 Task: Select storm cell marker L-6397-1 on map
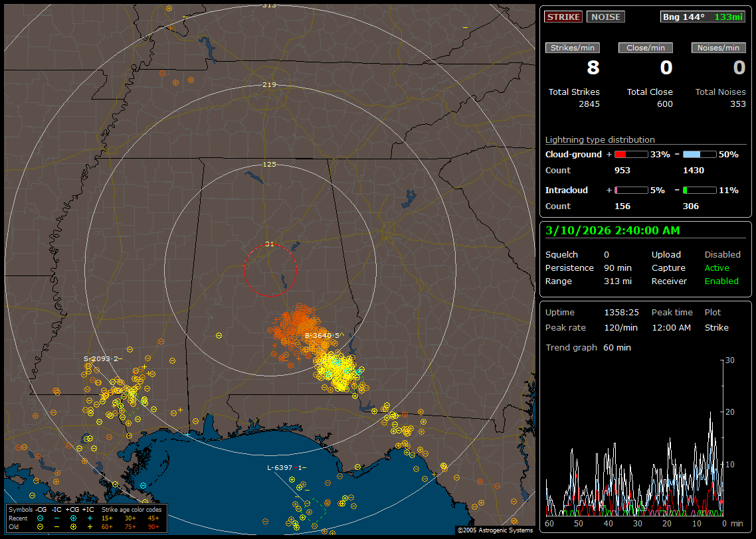coord(285,468)
